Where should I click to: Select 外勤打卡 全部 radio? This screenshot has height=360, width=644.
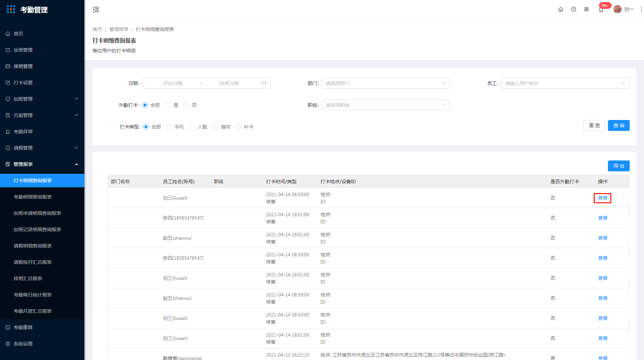tap(145, 105)
